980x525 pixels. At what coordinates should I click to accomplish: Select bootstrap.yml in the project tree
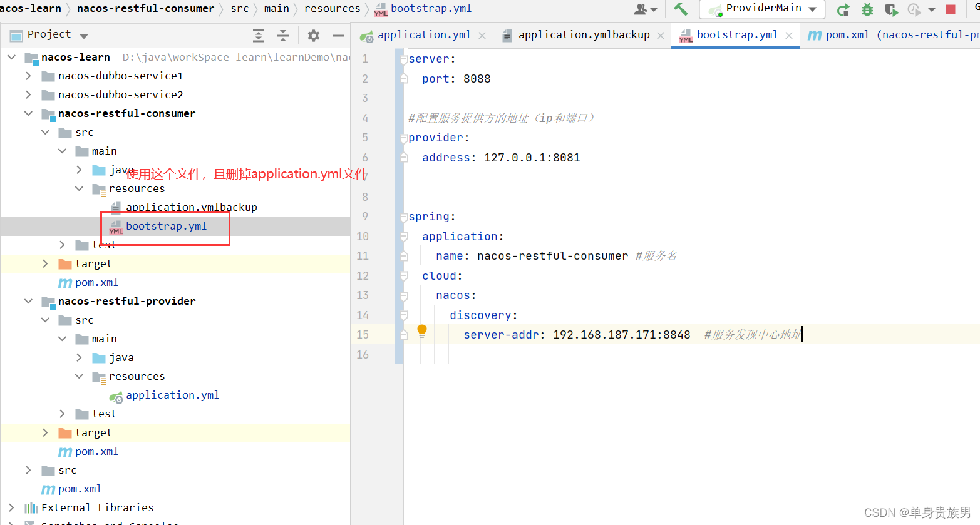click(x=166, y=226)
